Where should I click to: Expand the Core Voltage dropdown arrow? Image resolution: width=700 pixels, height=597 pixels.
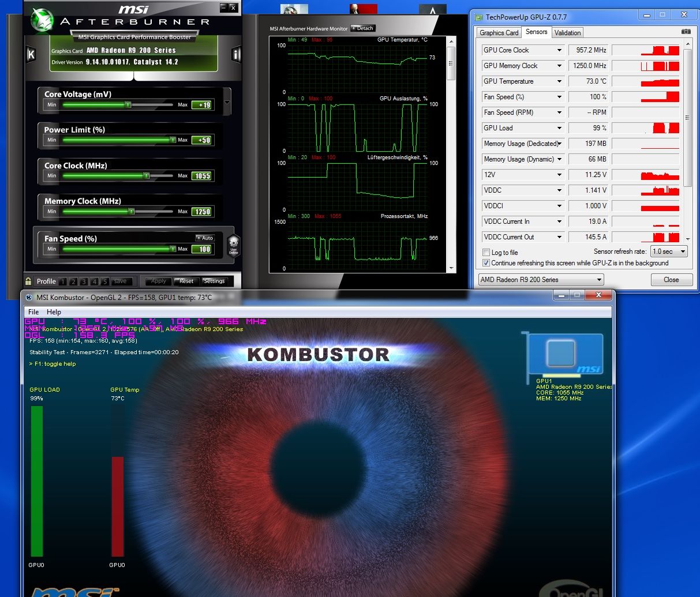click(227, 103)
